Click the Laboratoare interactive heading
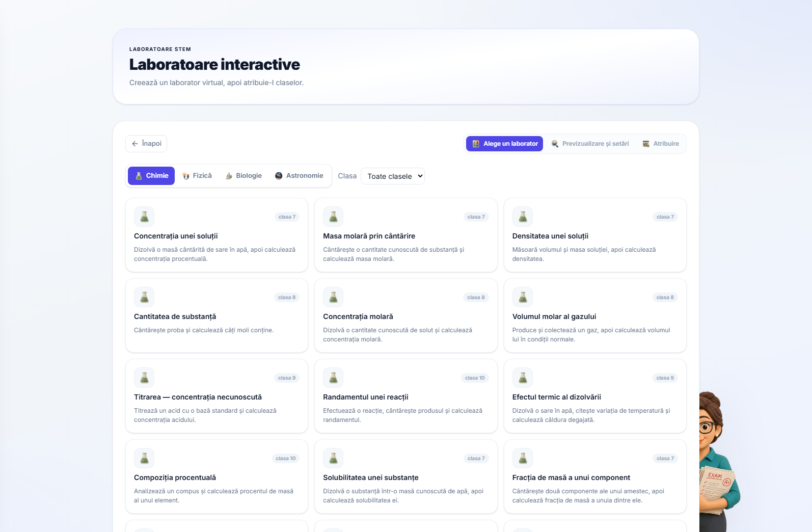The height and width of the screenshot is (532, 812). coord(214,65)
